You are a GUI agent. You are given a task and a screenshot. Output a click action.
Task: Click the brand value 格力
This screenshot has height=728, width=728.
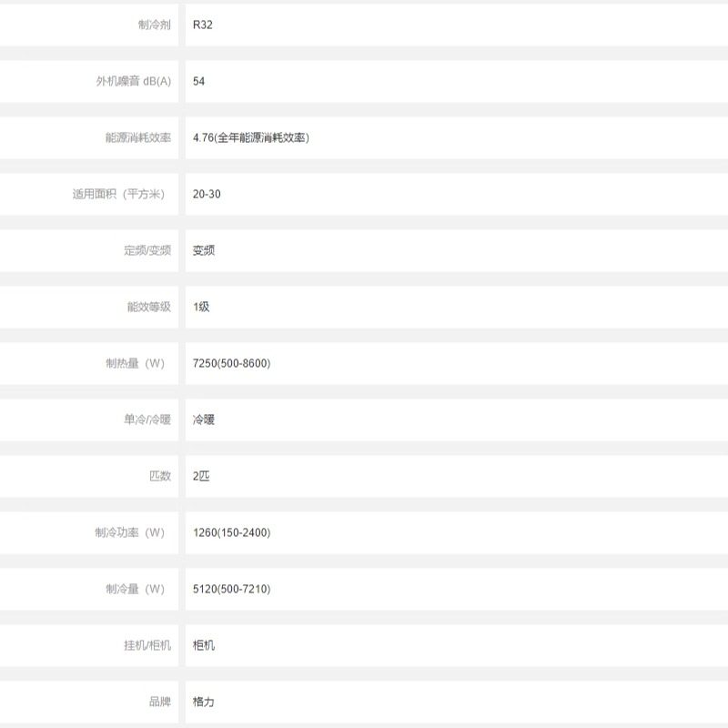click(x=204, y=702)
